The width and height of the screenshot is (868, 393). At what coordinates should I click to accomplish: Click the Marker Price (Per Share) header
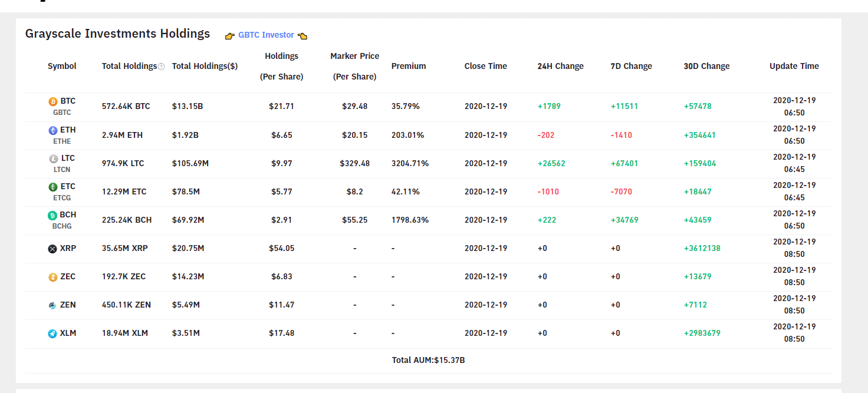pyautogui.click(x=354, y=66)
